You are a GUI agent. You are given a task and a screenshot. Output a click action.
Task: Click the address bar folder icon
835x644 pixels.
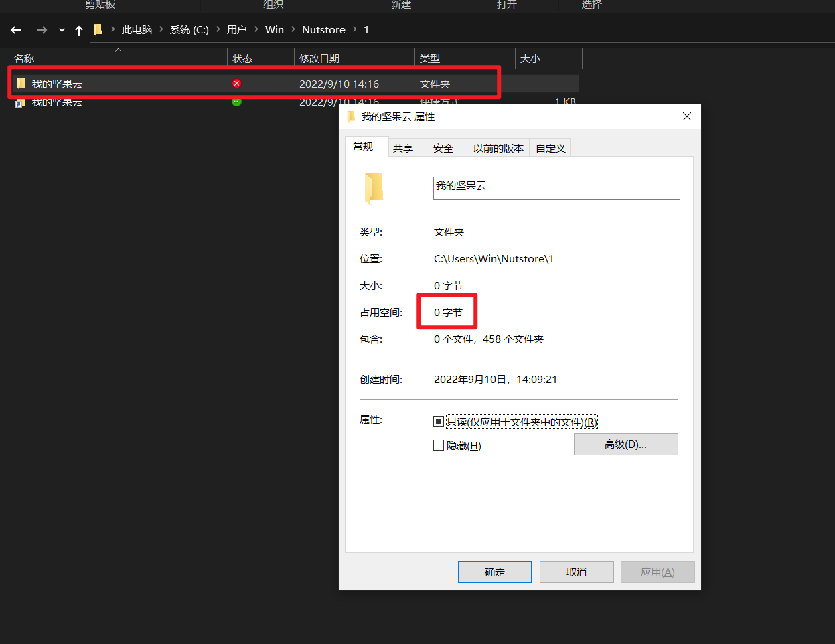tap(98, 29)
